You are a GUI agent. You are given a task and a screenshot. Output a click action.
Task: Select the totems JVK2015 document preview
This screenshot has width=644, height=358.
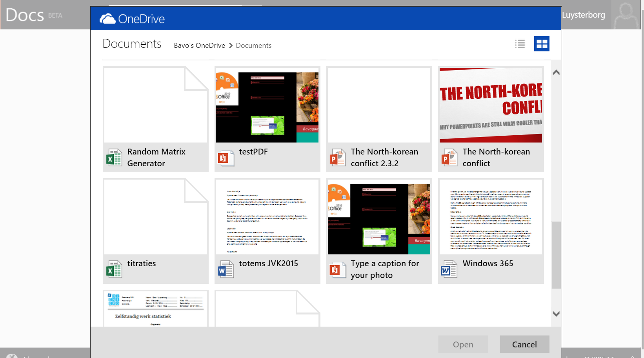pos(267,217)
